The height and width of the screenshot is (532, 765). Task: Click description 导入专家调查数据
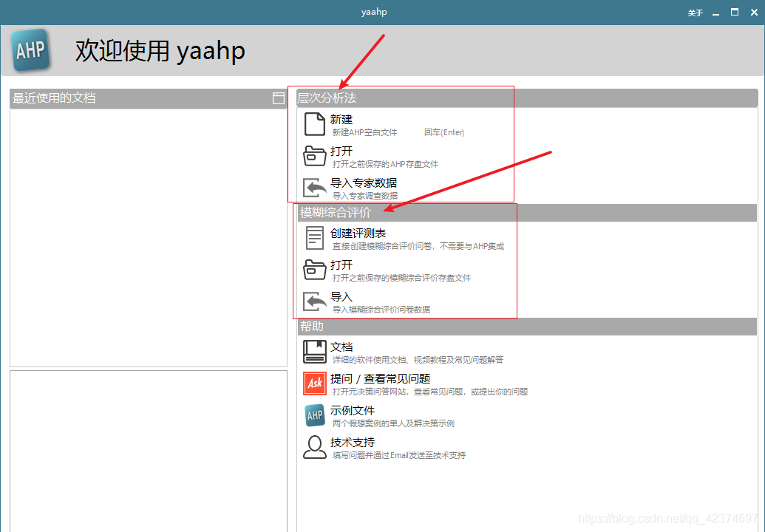coord(364,196)
